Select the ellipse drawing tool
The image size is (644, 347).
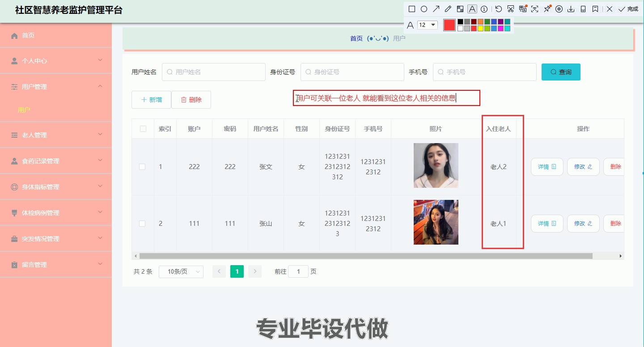tap(424, 8)
